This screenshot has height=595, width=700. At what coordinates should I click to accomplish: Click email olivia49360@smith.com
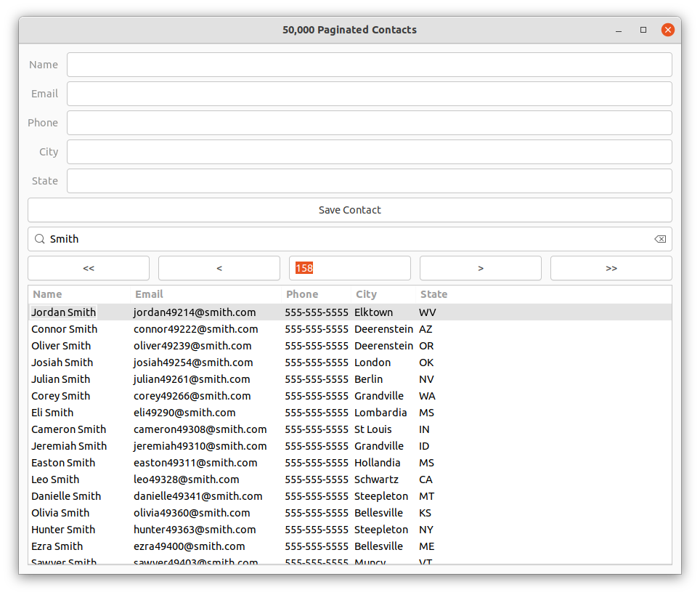192,513
